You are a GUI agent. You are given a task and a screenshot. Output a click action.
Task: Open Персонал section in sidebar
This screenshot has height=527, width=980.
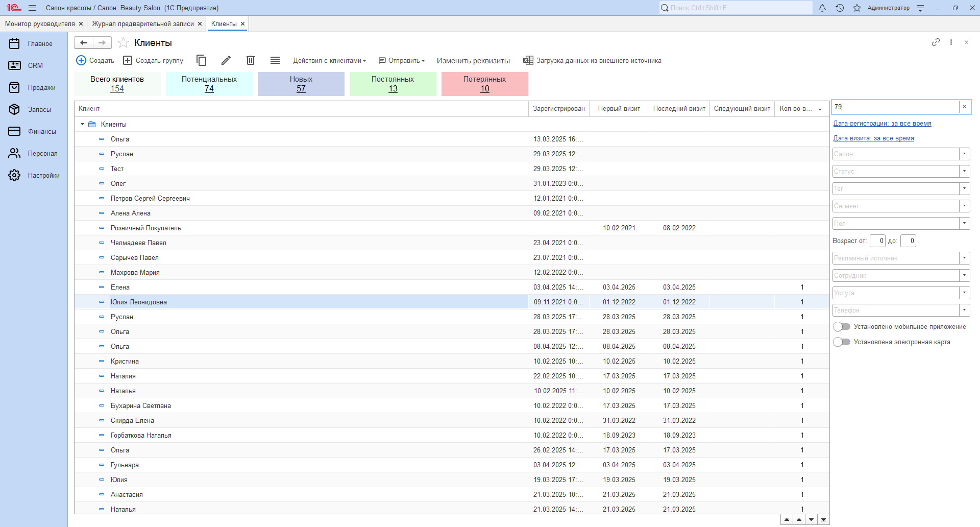pyautogui.click(x=34, y=153)
